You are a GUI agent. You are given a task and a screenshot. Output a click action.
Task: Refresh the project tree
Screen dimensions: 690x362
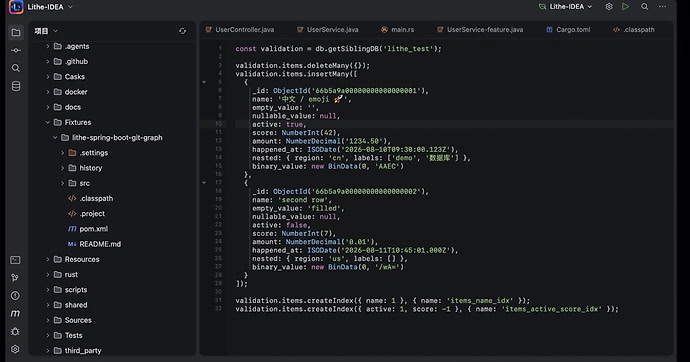[182, 31]
